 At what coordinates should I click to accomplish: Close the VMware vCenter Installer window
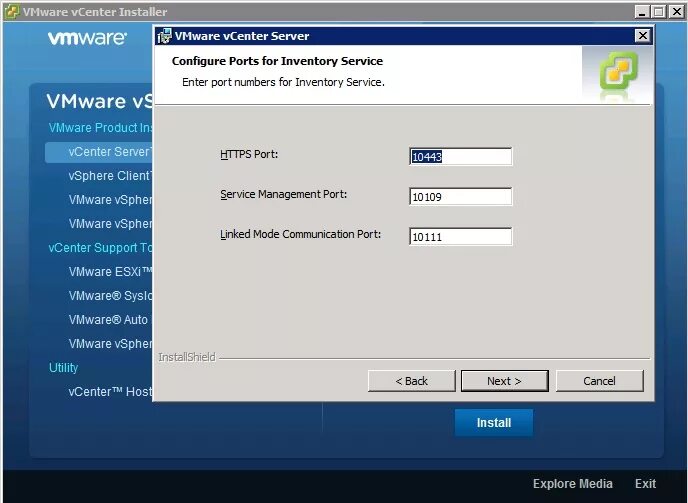tap(676, 12)
